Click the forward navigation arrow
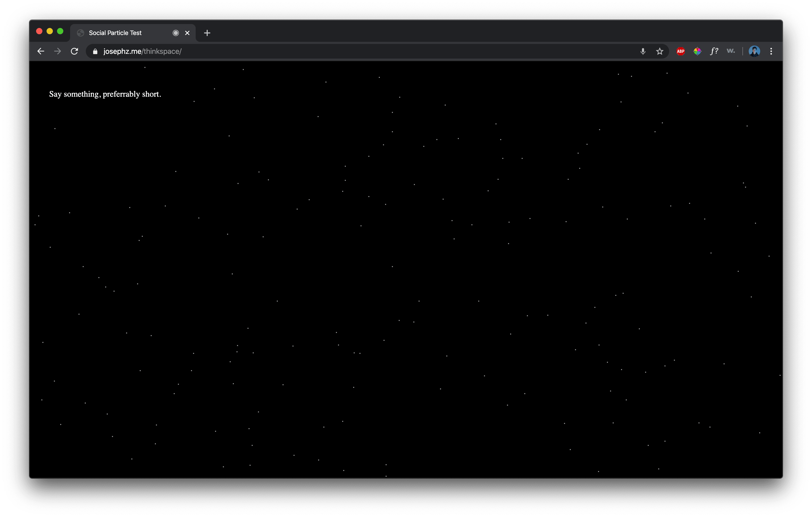Viewport: 812px width, 517px height. (x=58, y=51)
